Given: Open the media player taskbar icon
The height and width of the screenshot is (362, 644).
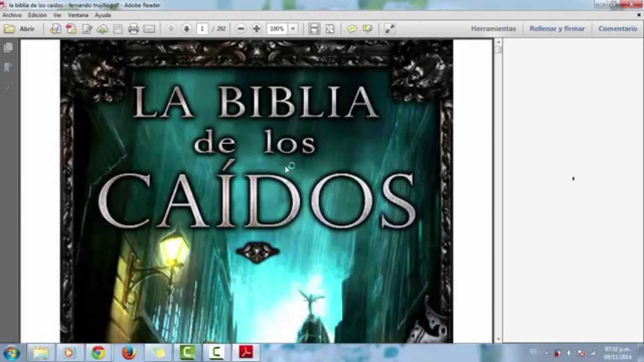Looking at the screenshot, I should (69, 353).
